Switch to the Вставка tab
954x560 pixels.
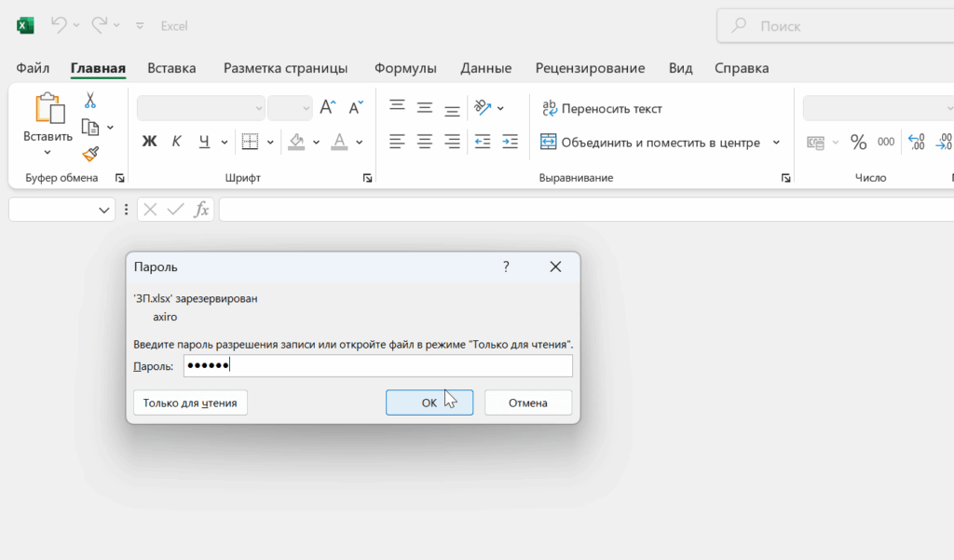pyautogui.click(x=171, y=68)
